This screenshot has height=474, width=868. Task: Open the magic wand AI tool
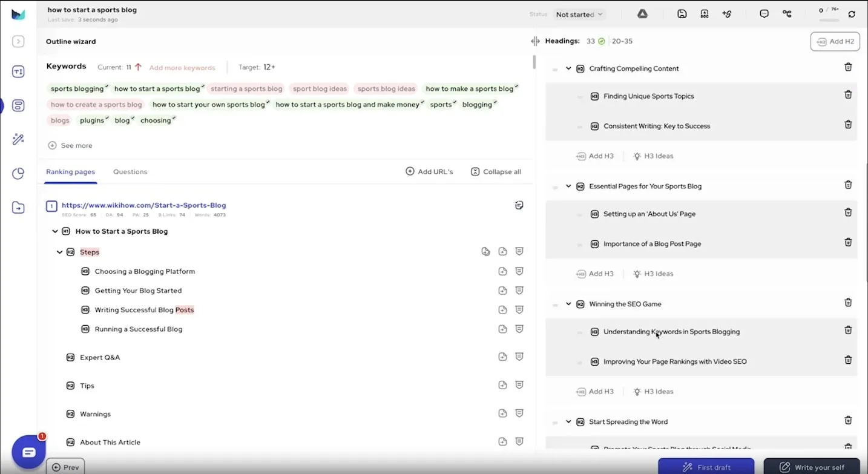[18, 140]
